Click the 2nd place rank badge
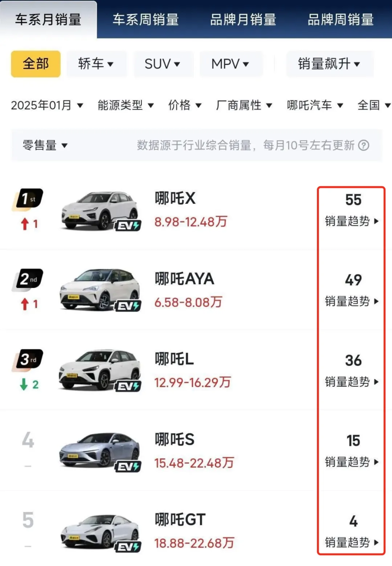Viewport: 392px width, 566px height. click(x=28, y=279)
